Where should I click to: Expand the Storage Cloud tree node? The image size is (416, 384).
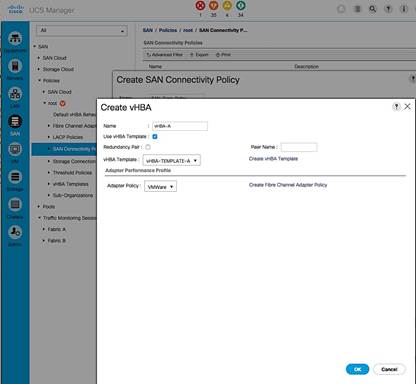(x=39, y=69)
